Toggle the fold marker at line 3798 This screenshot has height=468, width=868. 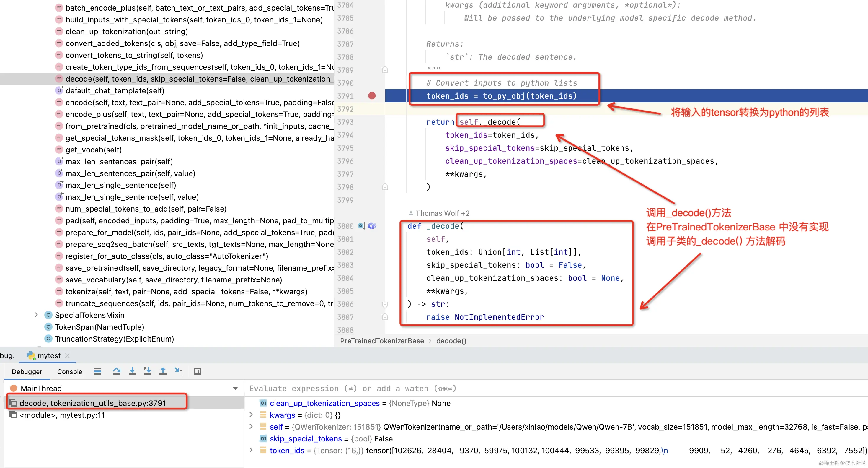pos(385,187)
